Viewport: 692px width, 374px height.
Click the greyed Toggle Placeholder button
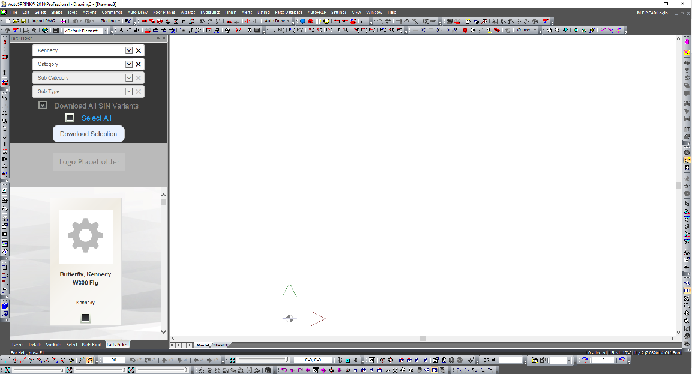click(x=89, y=162)
